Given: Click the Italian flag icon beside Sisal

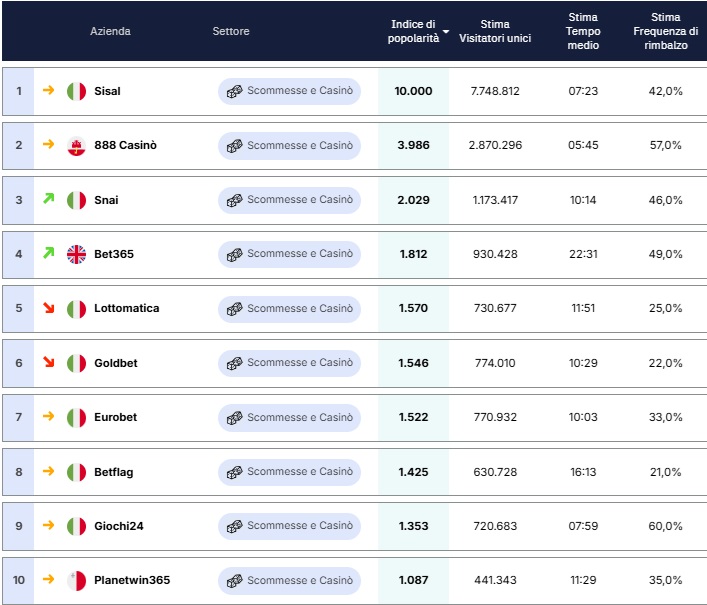Looking at the screenshot, I should point(76,92).
